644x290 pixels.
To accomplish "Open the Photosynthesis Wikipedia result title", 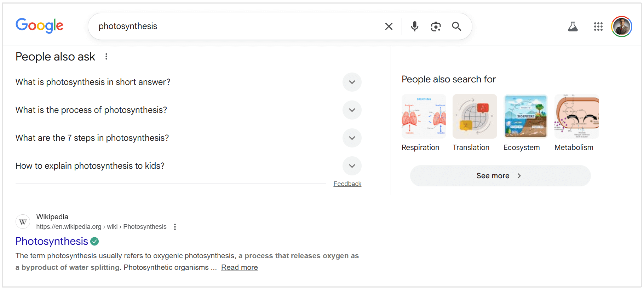I will (x=52, y=241).
